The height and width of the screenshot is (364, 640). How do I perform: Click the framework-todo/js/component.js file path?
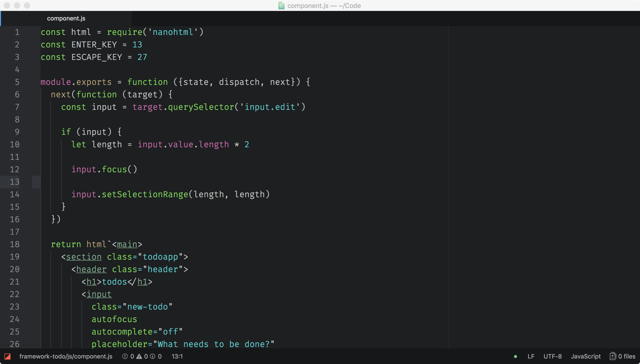coord(66,356)
